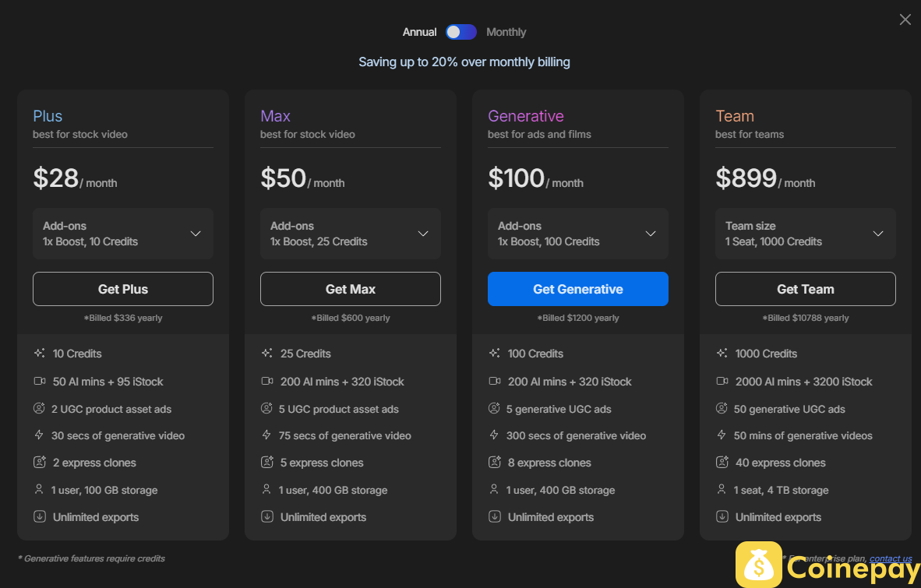Open the Generative plan Add-ons dropdown
Image resolution: width=921 pixels, height=588 pixels.
[x=577, y=234]
